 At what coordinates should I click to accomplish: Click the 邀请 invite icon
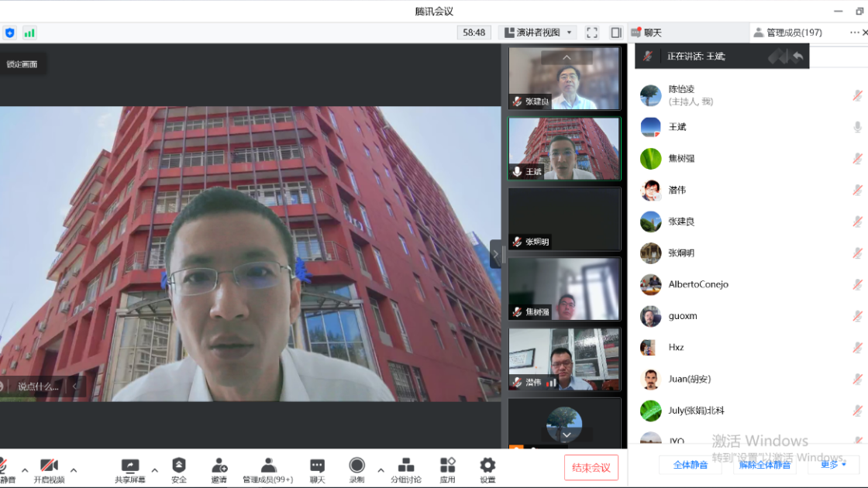219,466
